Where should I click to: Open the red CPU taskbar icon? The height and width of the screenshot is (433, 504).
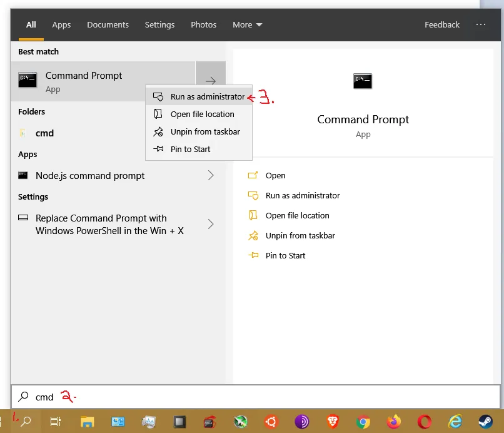point(209,422)
